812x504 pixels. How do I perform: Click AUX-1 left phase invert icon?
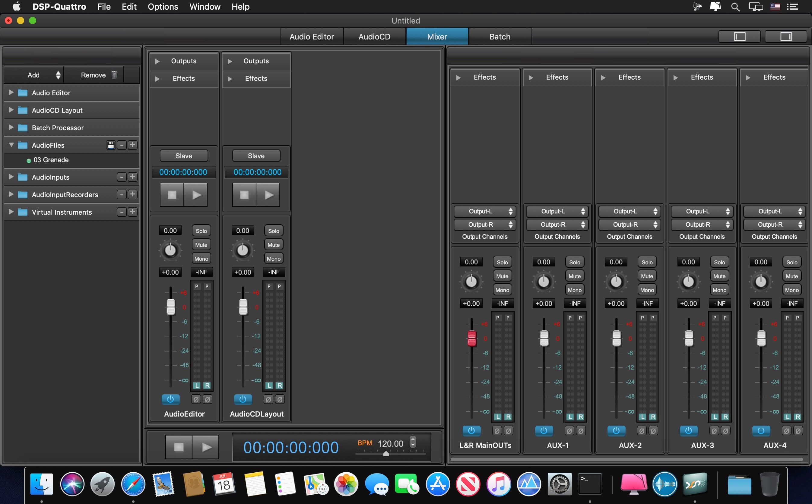click(569, 431)
